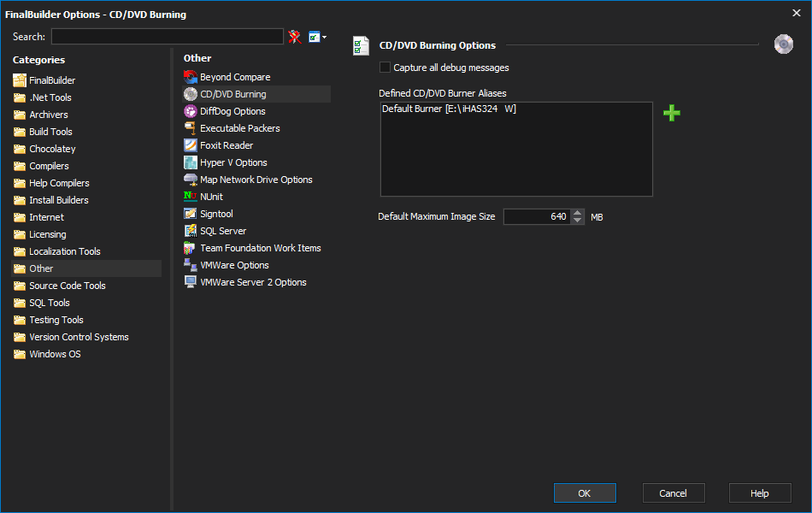Dismiss the dialog with Cancel
This screenshot has height=513, width=812.
(674, 493)
